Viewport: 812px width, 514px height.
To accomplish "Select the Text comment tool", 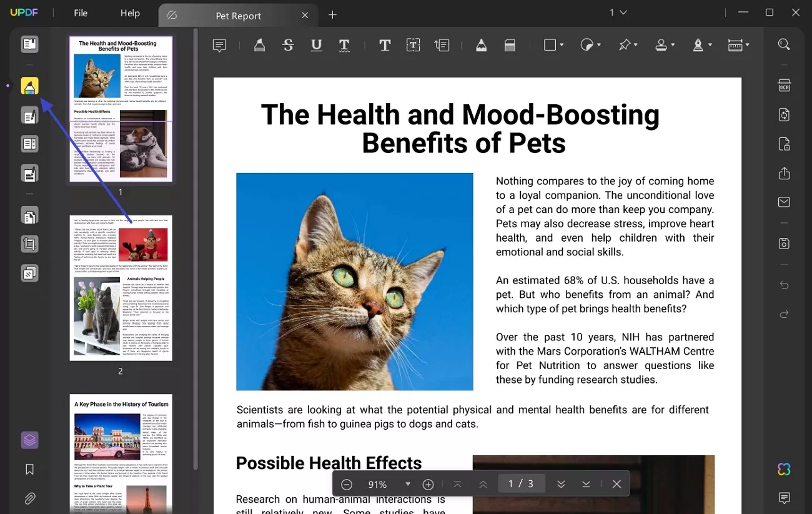I will (x=385, y=45).
